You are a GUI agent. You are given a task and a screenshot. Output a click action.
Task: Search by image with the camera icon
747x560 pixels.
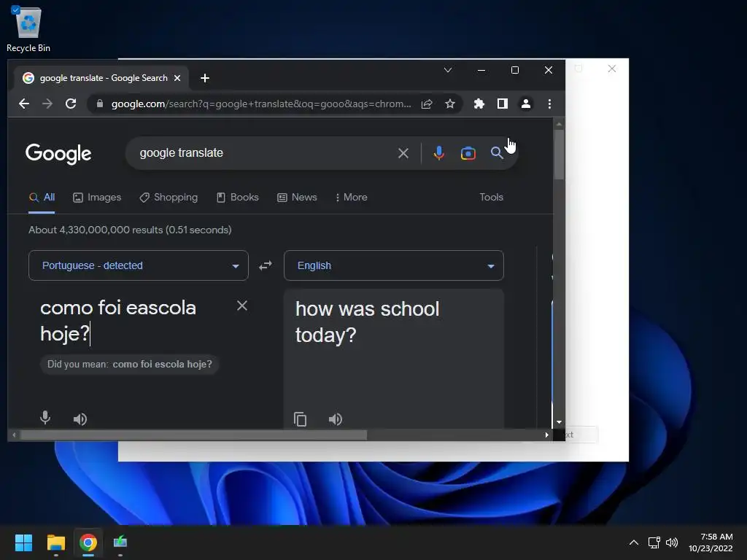468,153
